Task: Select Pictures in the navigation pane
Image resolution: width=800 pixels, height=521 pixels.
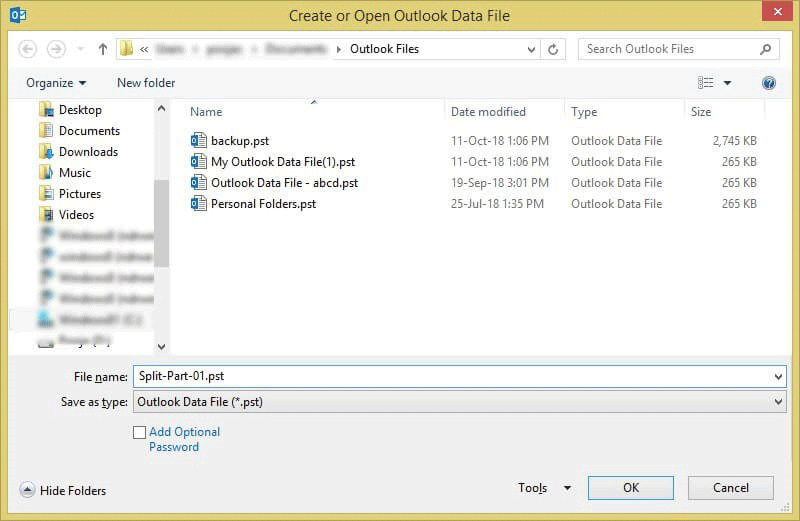Action: (x=80, y=193)
